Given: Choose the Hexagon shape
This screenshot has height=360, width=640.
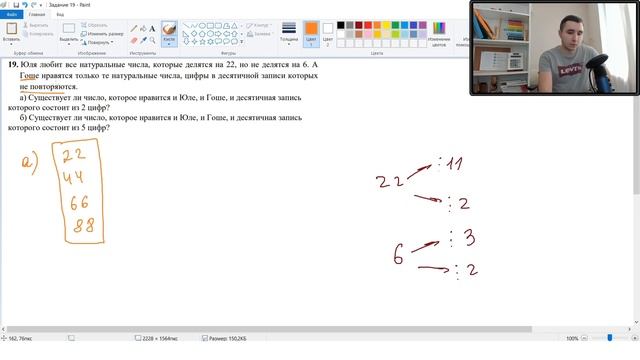Looking at the screenshot, I should click(x=210, y=34).
